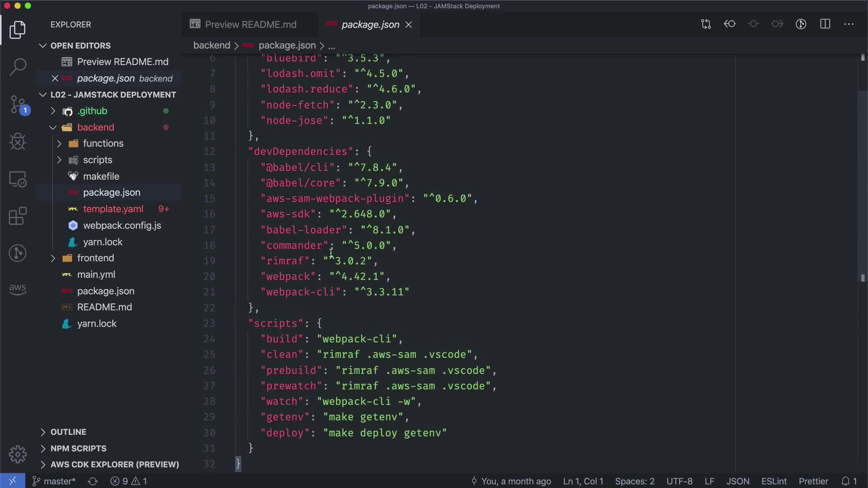Collapse the backend folder
The width and height of the screenshot is (868, 488).
pos(95,127)
